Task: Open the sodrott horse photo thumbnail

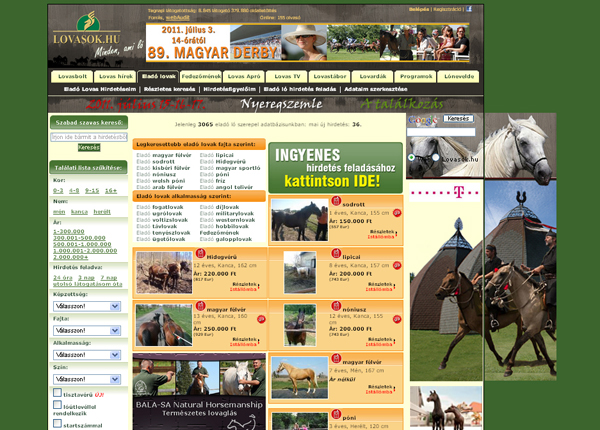Action: (x=300, y=220)
